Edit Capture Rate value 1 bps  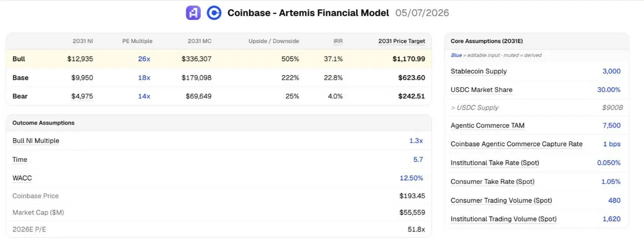612,144
